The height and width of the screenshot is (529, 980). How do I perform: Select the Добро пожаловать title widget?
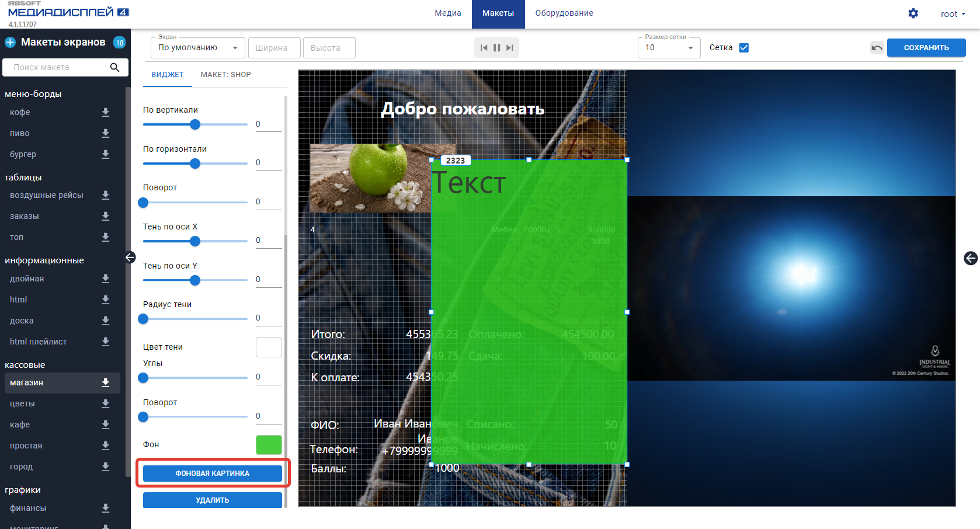click(x=463, y=109)
